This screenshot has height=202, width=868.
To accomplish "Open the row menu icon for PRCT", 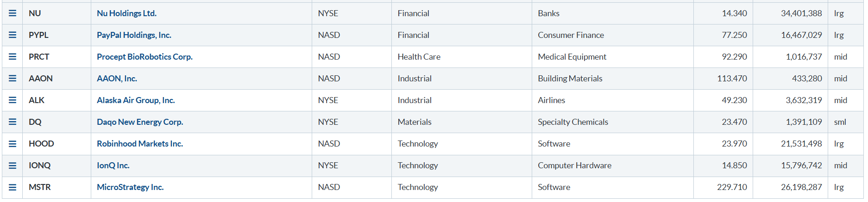I will point(13,57).
